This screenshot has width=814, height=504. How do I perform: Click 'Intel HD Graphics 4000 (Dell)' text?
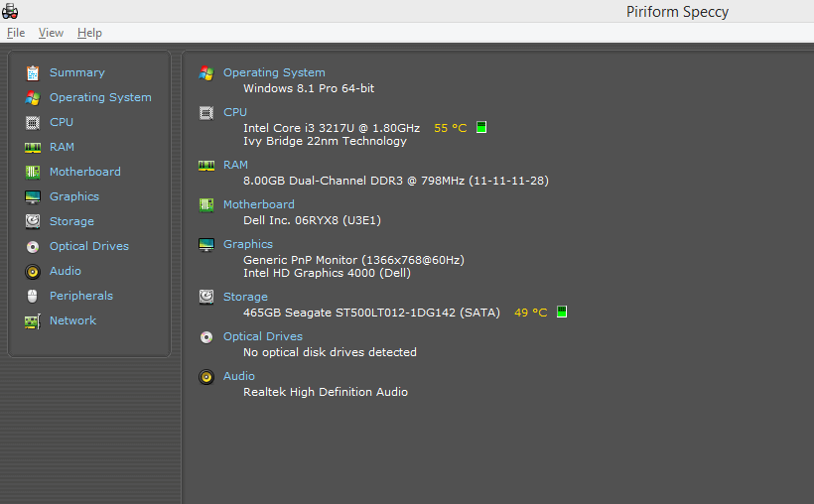point(327,273)
